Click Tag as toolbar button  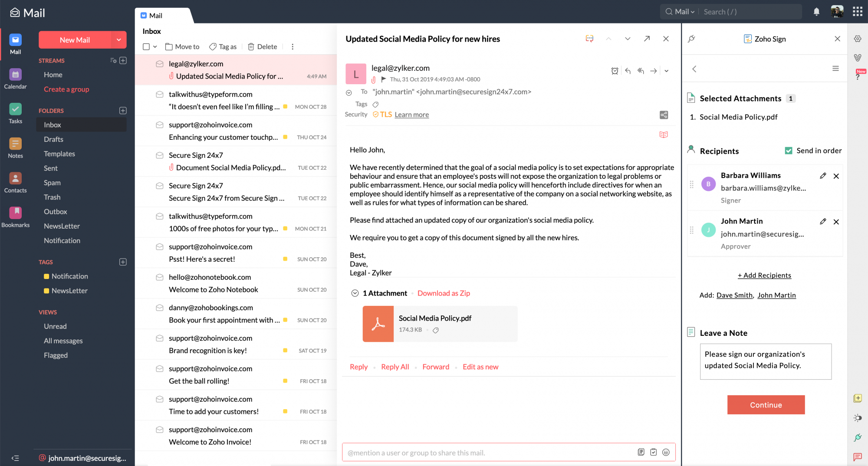point(223,46)
